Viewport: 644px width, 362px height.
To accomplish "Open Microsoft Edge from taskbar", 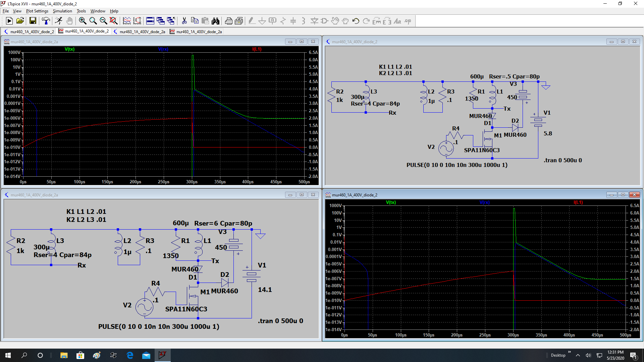I will tap(130, 355).
